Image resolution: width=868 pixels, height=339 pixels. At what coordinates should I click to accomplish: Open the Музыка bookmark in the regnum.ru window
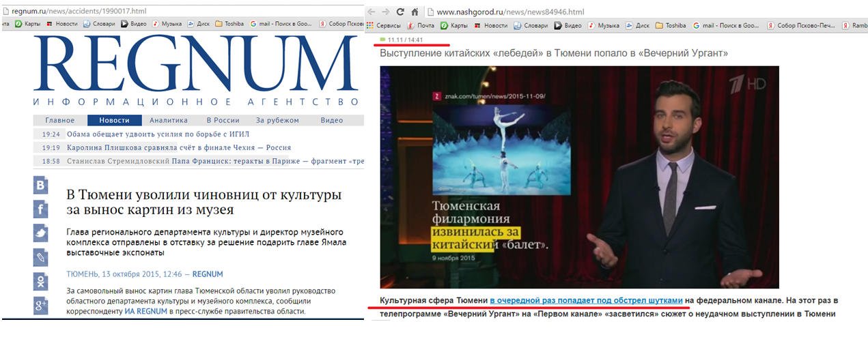click(x=167, y=23)
